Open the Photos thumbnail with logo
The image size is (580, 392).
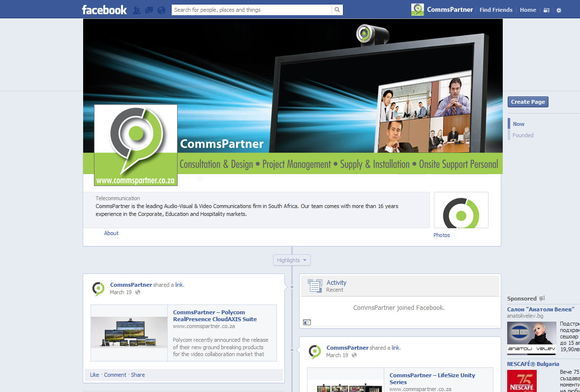(461, 210)
